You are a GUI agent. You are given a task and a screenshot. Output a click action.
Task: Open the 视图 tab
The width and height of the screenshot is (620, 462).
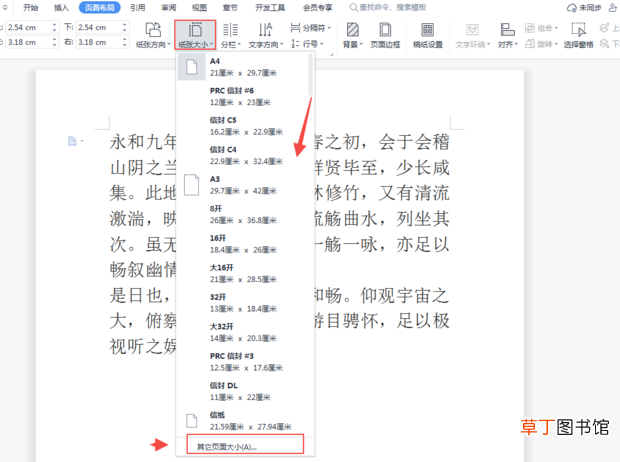[199, 8]
